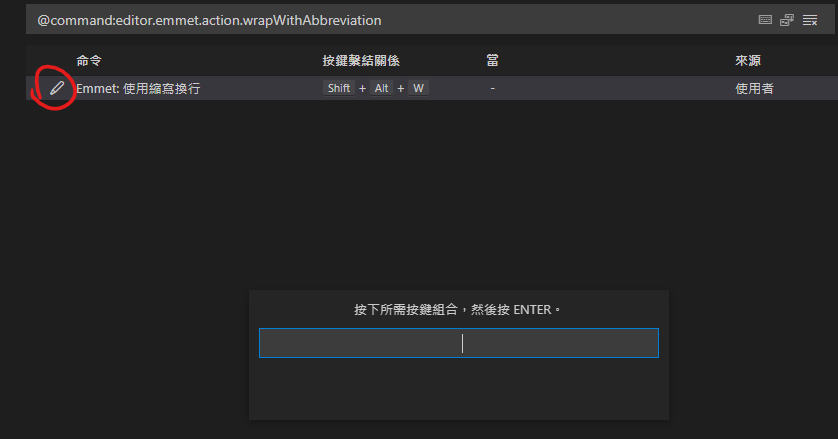Click the 按鍵繫結關係 column header
The height and width of the screenshot is (439, 838).
click(x=361, y=61)
